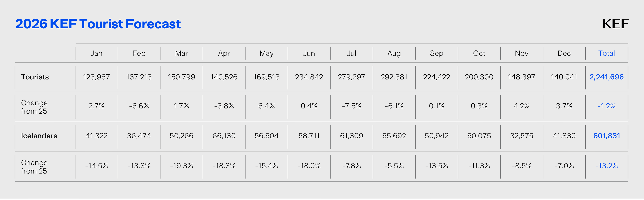Select the May tourist change 6.4%
This screenshot has height=200, width=644.
pyautogui.click(x=266, y=106)
